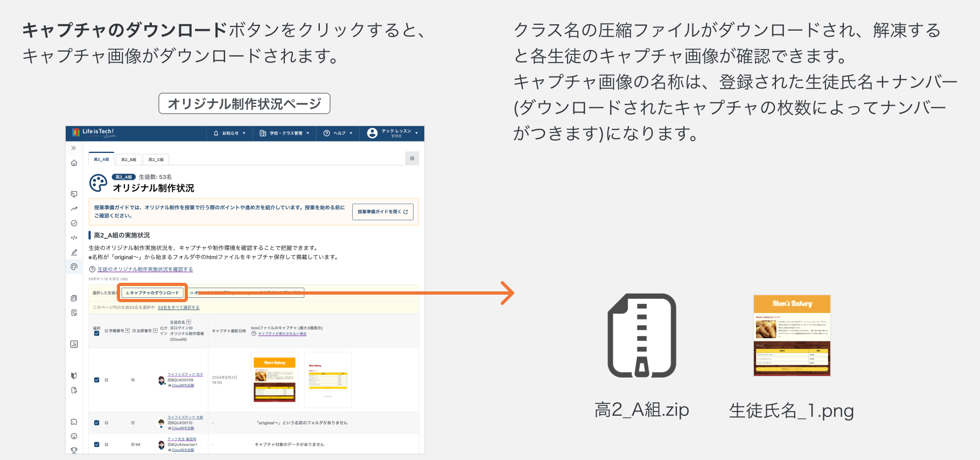Toggle the select-all checkbox in 選択 header
The image size is (980, 460).
click(96, 333)
